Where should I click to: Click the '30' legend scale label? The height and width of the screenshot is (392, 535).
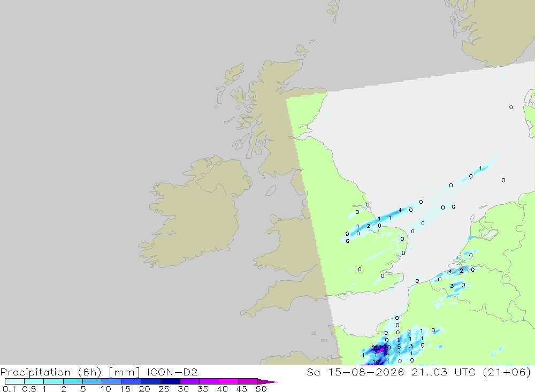pos(183,389)
